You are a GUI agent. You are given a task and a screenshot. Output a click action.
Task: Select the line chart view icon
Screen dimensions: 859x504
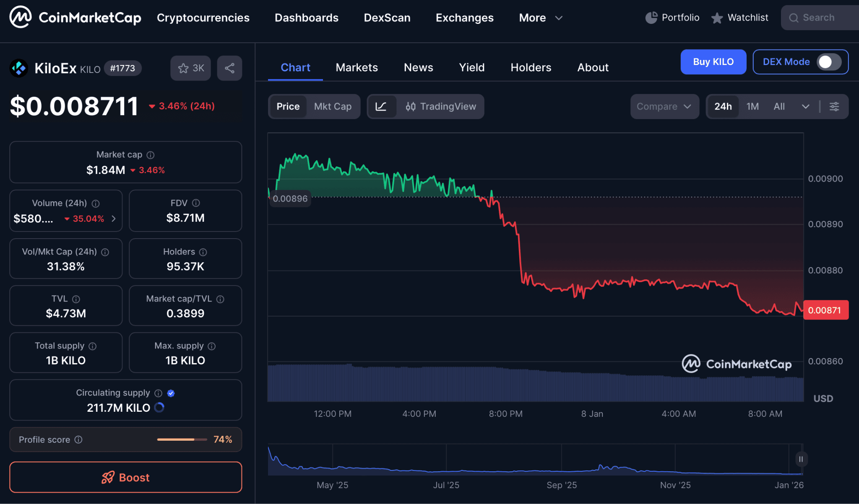(382, 107)
